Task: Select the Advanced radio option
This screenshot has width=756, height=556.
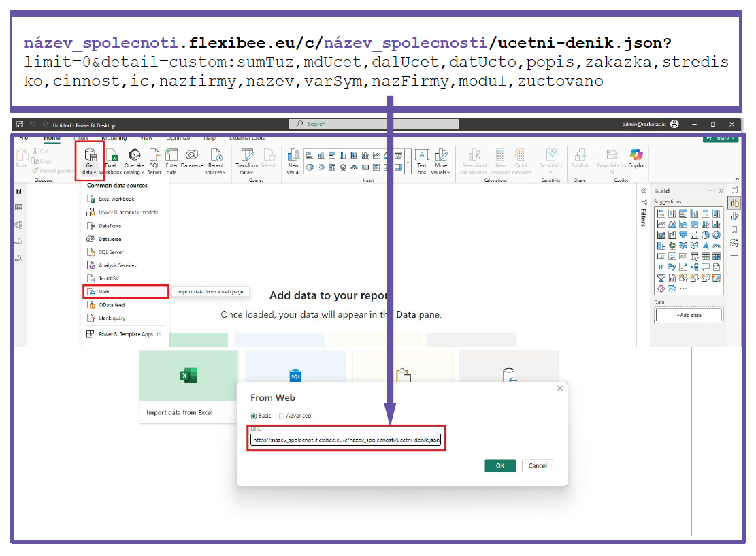Action: [282, 416]
